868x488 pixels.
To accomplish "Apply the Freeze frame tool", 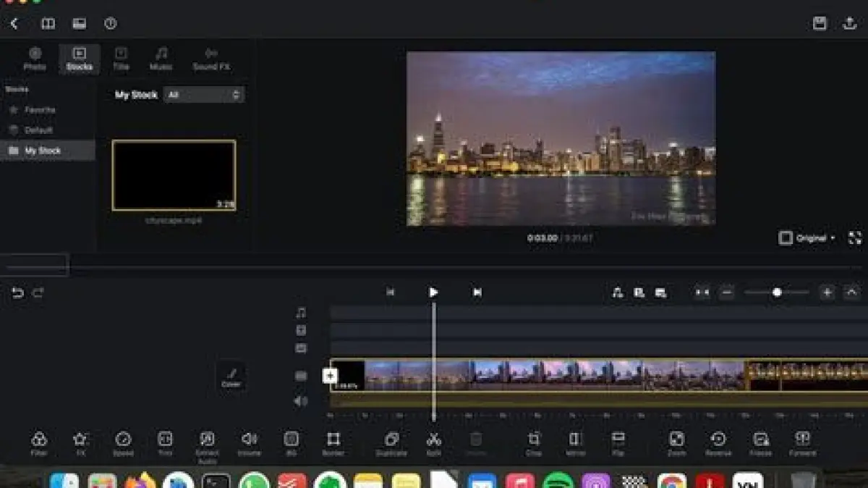I will pyautogui.click(x=760, y=440).
